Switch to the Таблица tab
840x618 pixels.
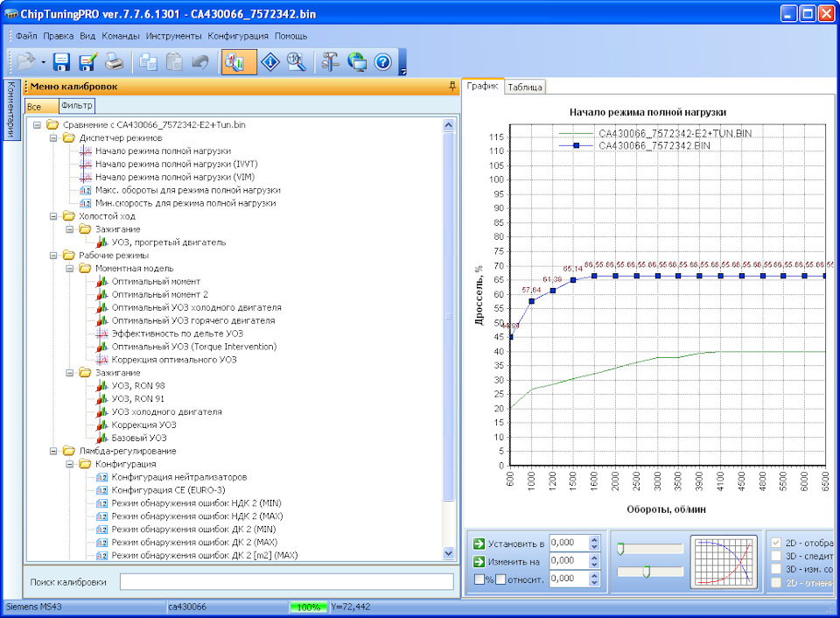(x=525, y=87)
